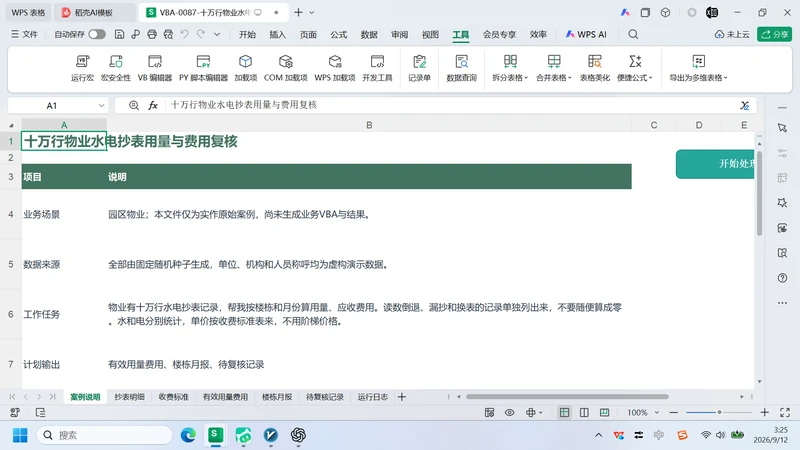The image size is (800, 450).
Task: Open the 收费标准 sheet tab
Action: pos(173,396)
